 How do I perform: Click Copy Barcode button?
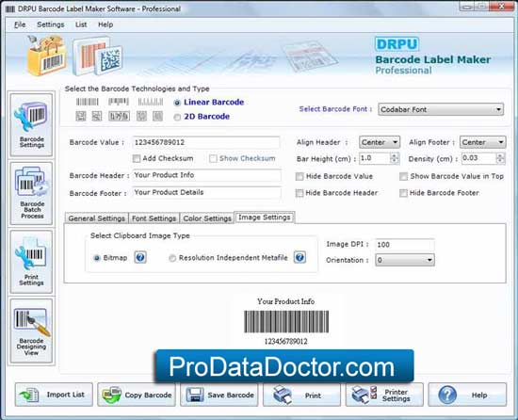[x=137, y=395]
